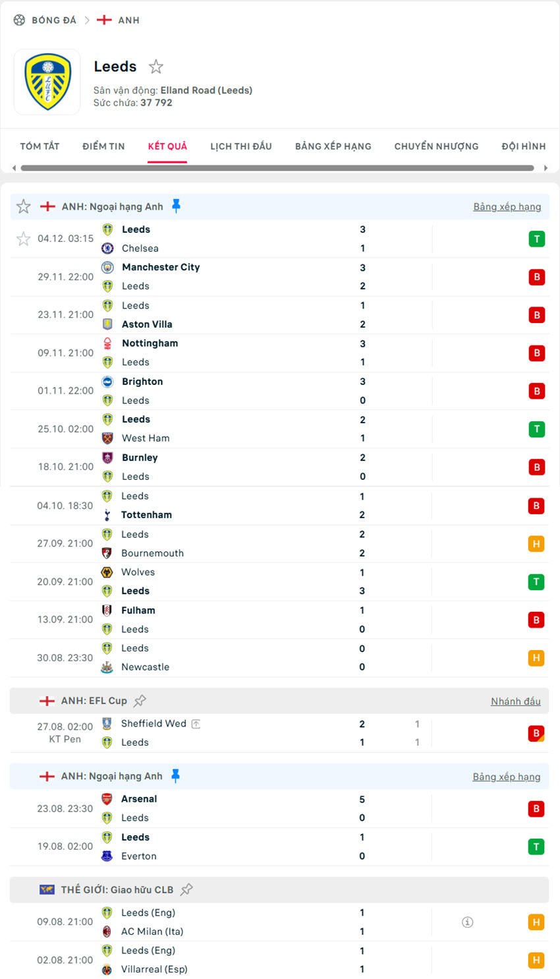Screen dimensions: 560x979
Task: Click the Leeds club crest logo
Action: click(x=47, y=82)
